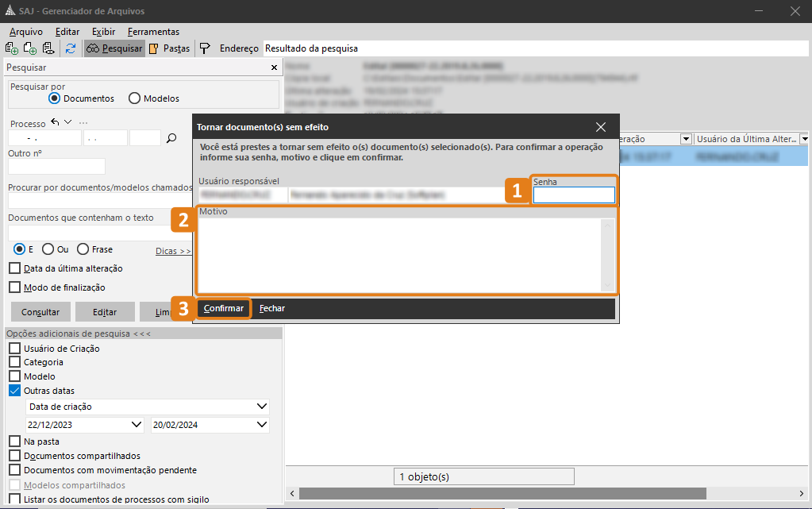The width and height of the screenshot is (812, 509).
Task: Close the Pesquisar side panel
Action: click(x=273, y=68)
